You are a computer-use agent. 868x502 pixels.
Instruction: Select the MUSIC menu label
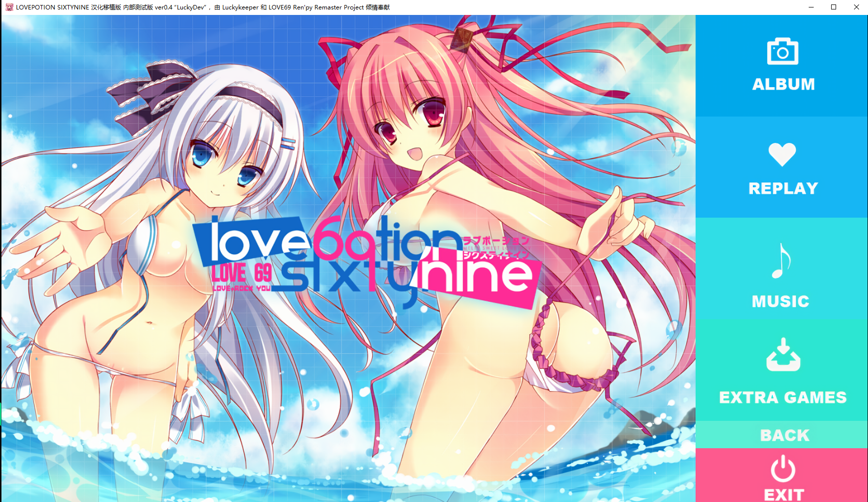(x=780, y=301)
